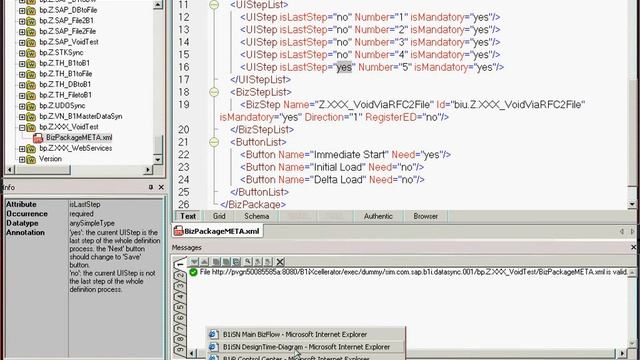Click the tree panel scroll-up arrow
Screen dimensions: 640x360
(x=158, y=4)
